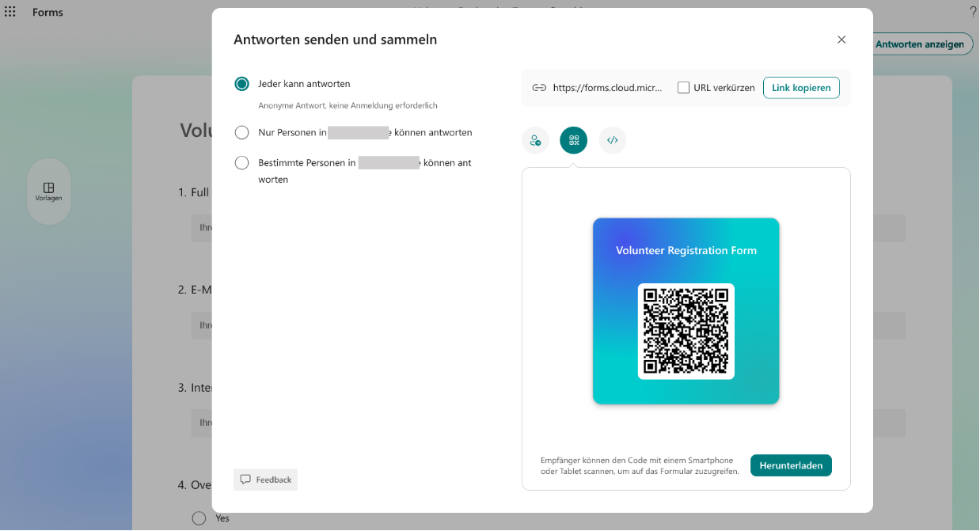Switch to the QR code sharing icon
This screenshot has height=531, width=980.
(x=573, y=141)
